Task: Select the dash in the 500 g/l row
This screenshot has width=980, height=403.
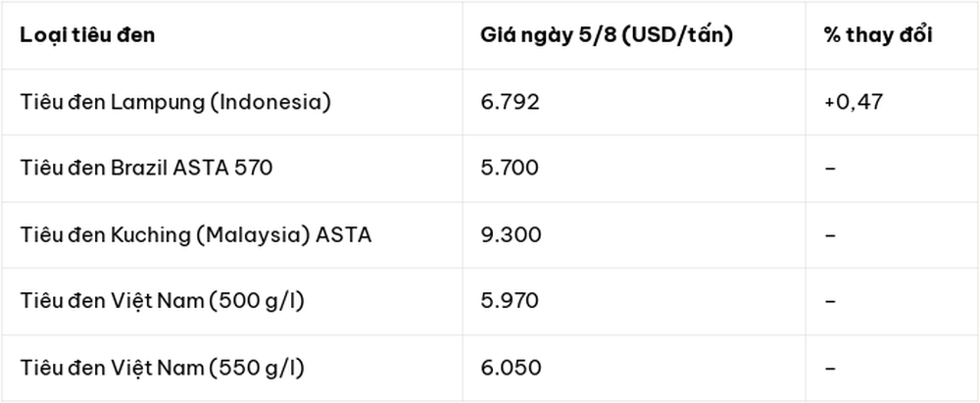Action: (x=830, y=302)
